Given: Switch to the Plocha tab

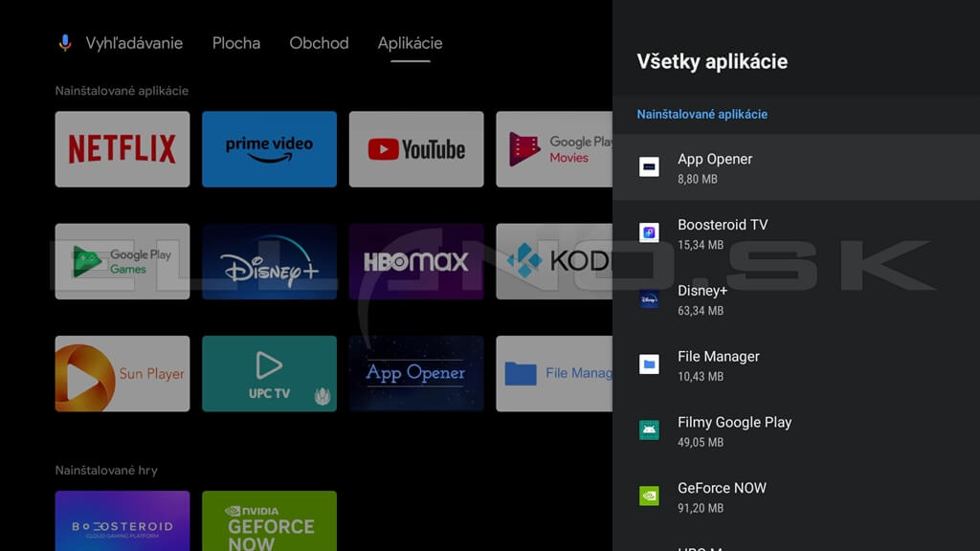Looking at the screenshot, I should tap(236, 43).
